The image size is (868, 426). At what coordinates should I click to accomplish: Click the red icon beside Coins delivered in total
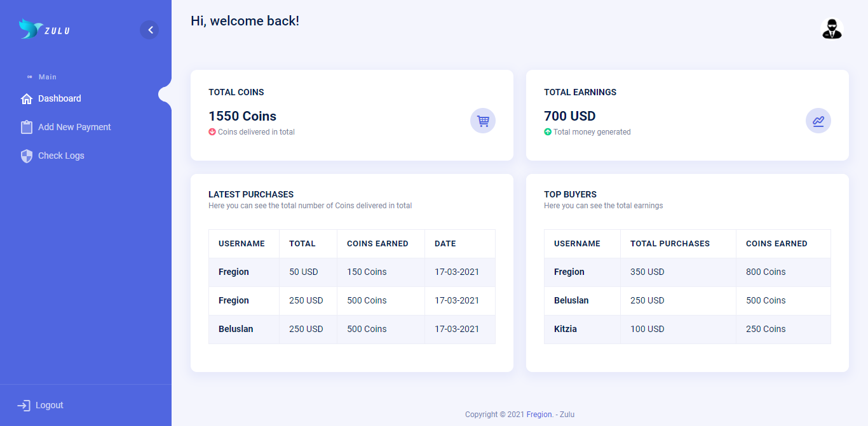tap(212, 131)
